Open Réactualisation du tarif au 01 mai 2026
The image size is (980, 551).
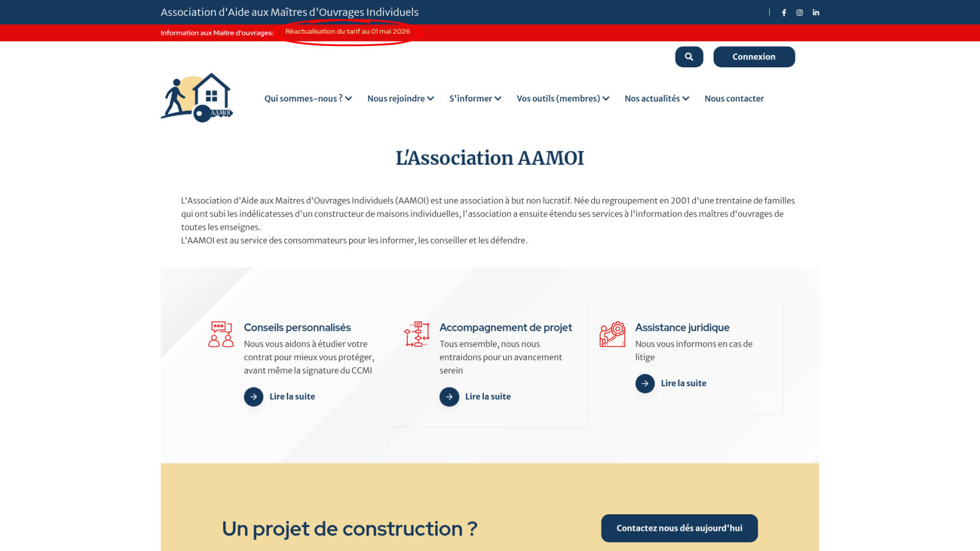pos(347,31)
